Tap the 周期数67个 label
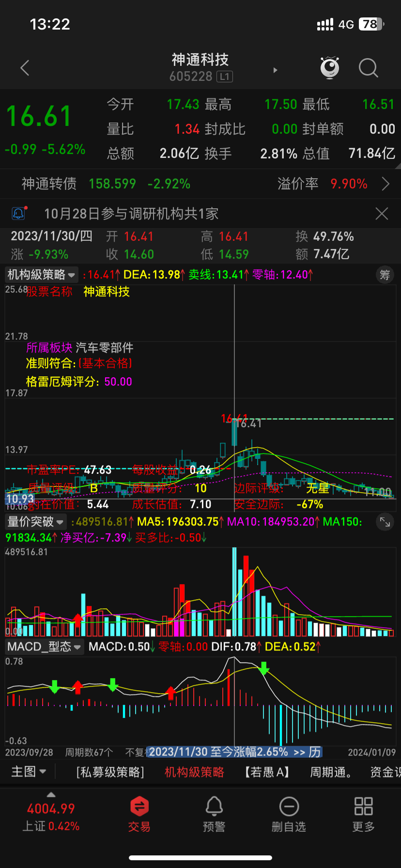The height and width of the screenshot is (868, 401). click(x=89, y=752)
